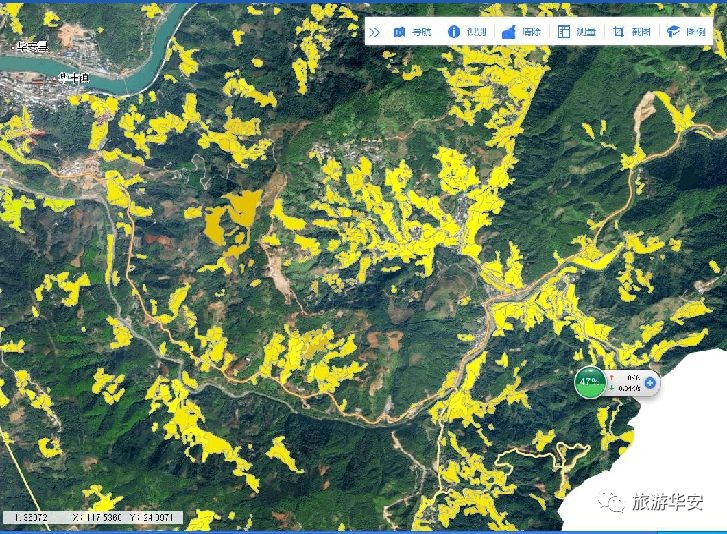Click blue plus button on speed widget
The height and width of the screenshot is (534, 727).
point(650,382)
